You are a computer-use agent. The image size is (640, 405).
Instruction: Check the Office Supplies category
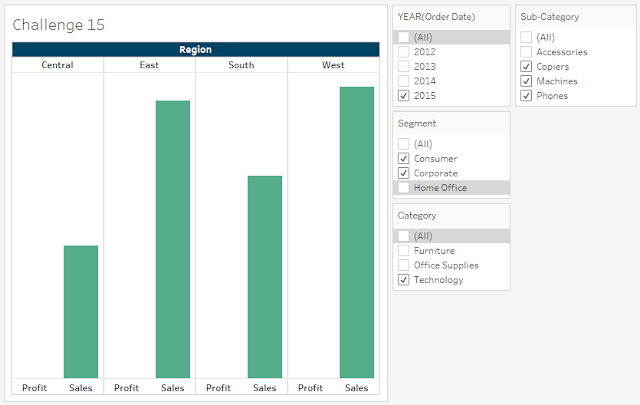coord(403,265)
